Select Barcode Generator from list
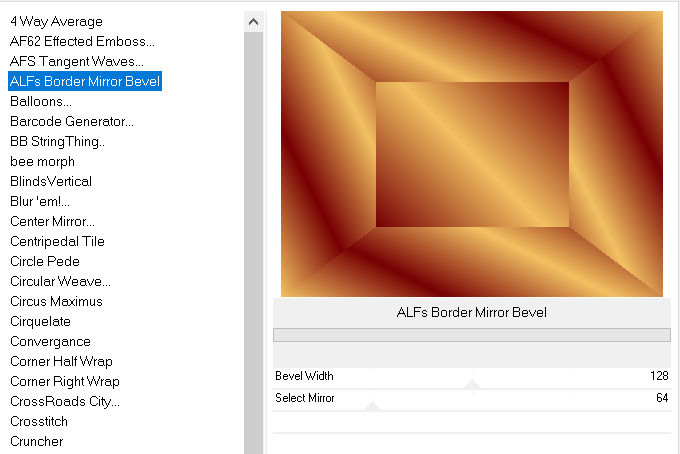 pyautogui.click(x=72, y=121)
